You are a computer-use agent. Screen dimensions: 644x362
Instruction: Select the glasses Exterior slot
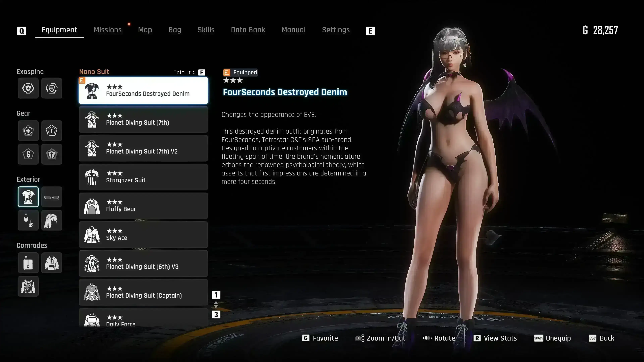click(x=51, y=197)
